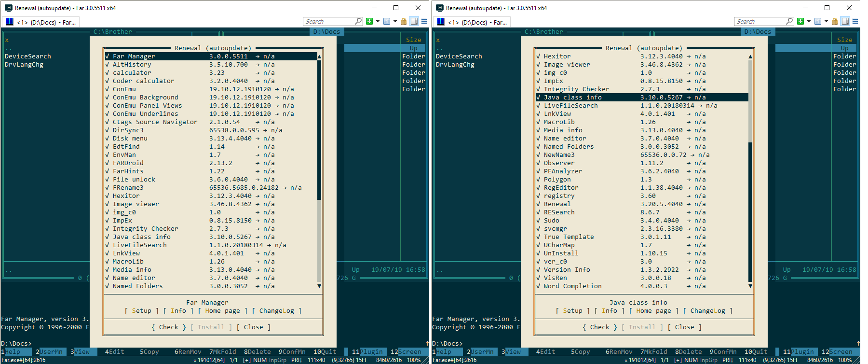Click the plugin list scrollbar in right window dialog
The image size is (868, 364).
tap(750, 212)
